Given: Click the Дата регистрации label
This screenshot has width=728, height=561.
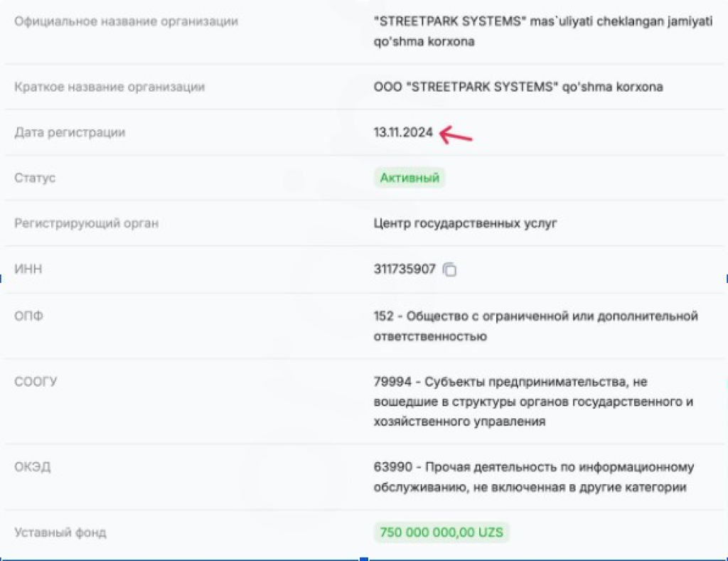Looking at the screenshot, I should [70, 132].
